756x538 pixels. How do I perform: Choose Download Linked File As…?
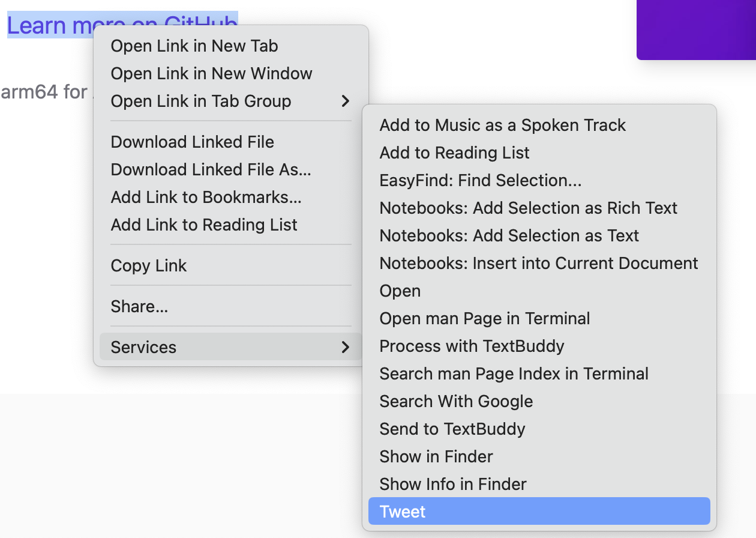pos(211,169)
